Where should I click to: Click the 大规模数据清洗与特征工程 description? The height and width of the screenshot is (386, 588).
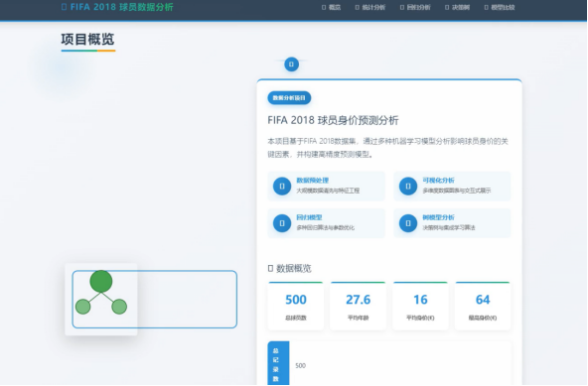click(x=328, y=191)
